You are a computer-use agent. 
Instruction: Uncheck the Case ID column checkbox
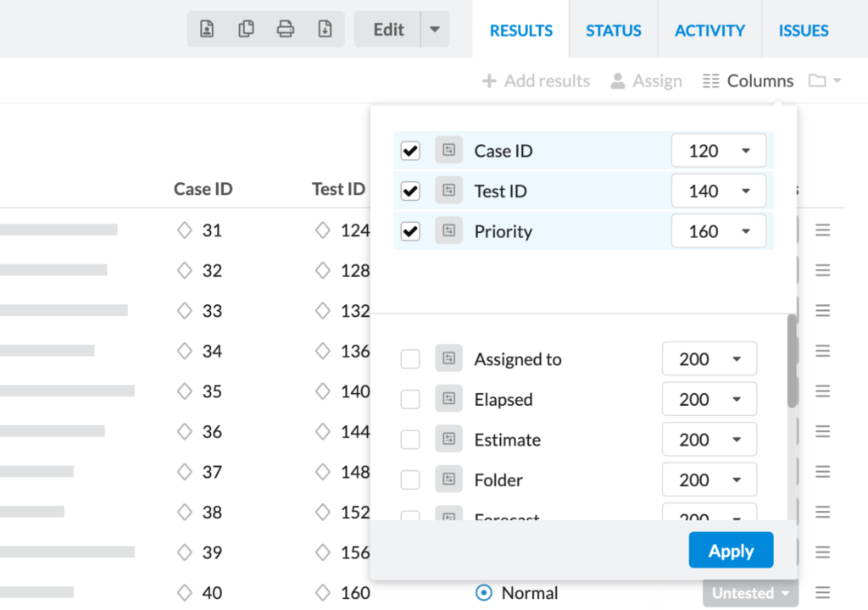(x=410, y=150)
